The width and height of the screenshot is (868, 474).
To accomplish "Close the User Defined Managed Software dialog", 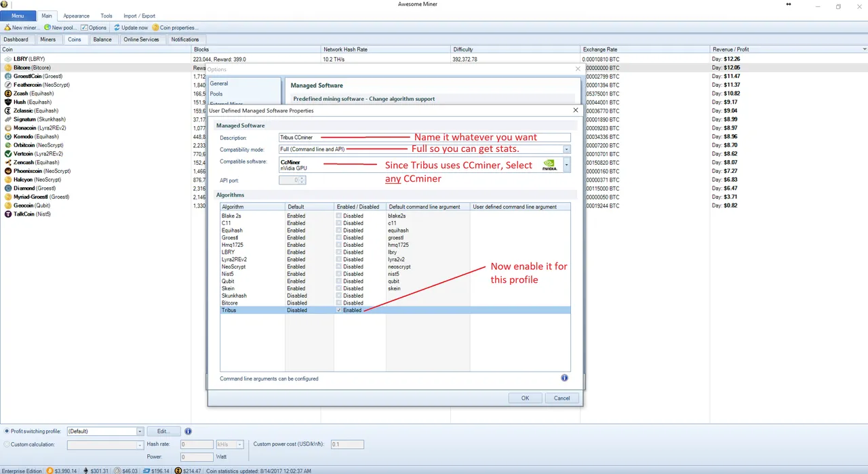I will (x=576, y=110).
